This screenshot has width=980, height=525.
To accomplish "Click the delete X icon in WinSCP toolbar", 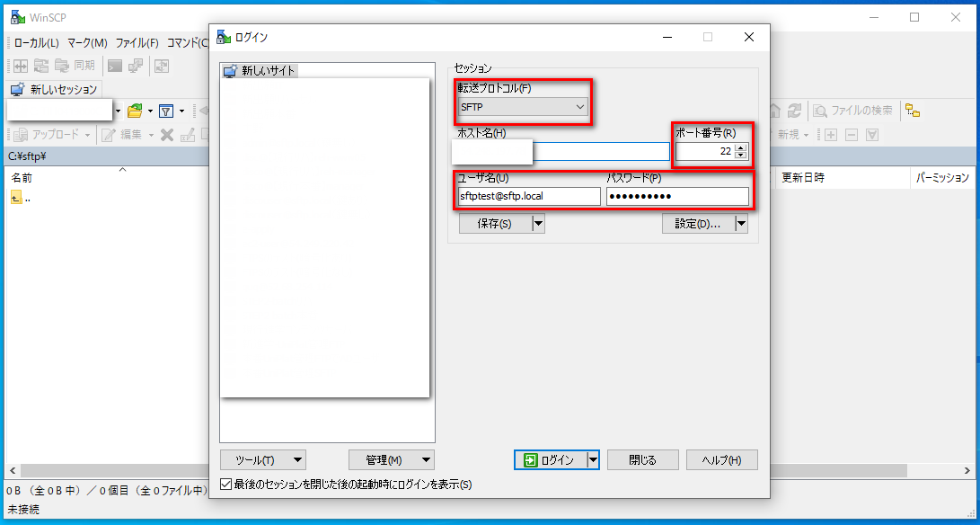I will [166, 135].
